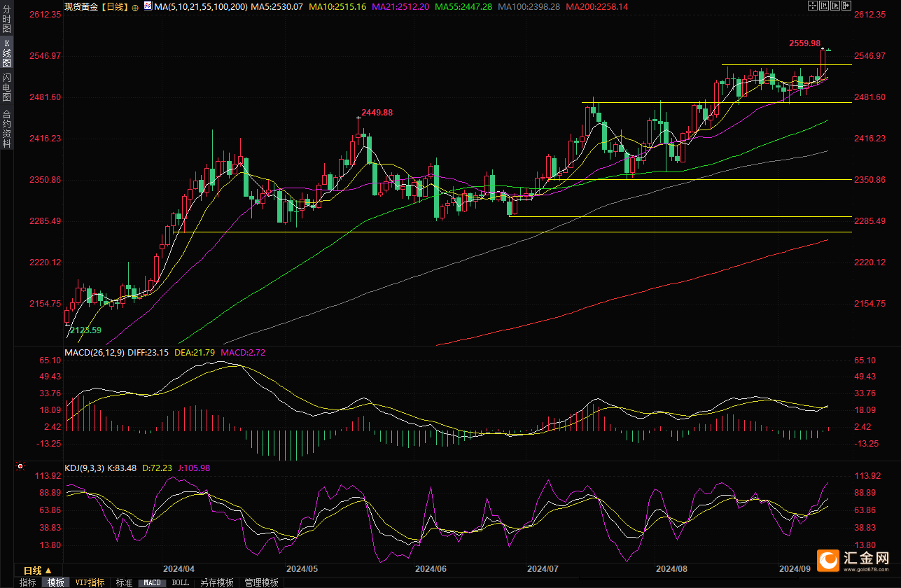Click the 2024/06 date on the time axis
This screenshot has height=588, width=901.
[x=432, y=569]
